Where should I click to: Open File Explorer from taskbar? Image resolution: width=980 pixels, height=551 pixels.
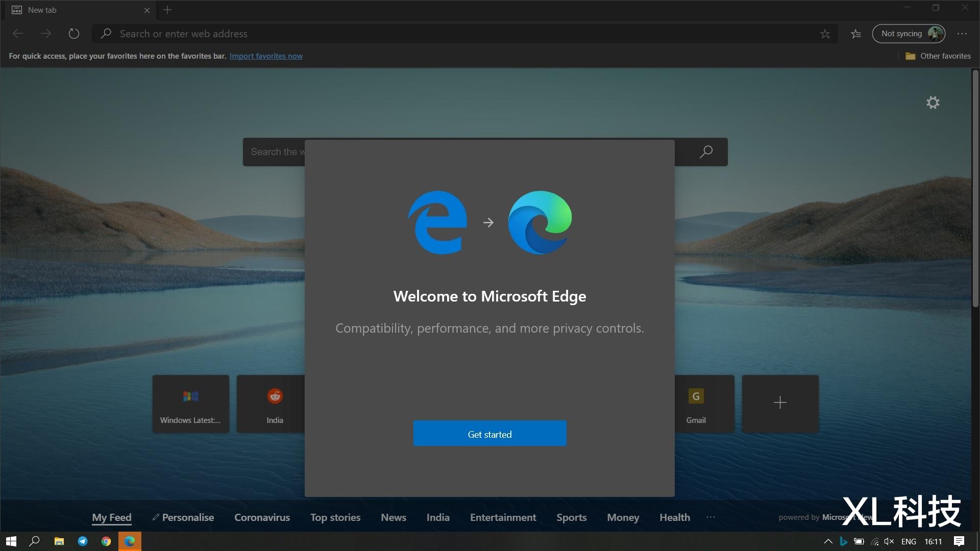(x=59, y=541)
